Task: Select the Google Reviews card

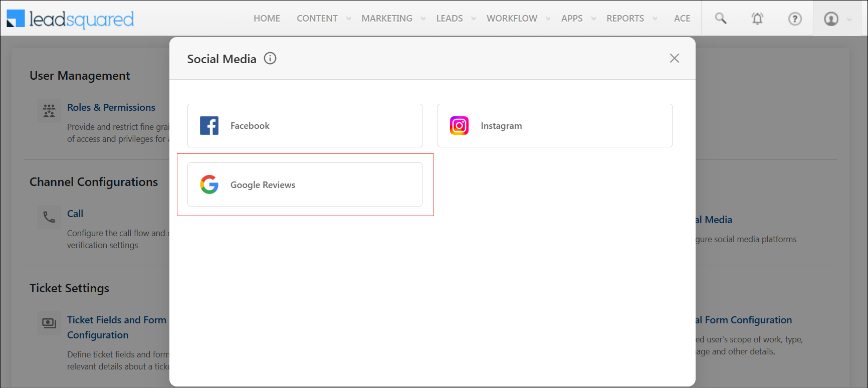Action: (x=305, y=184)
